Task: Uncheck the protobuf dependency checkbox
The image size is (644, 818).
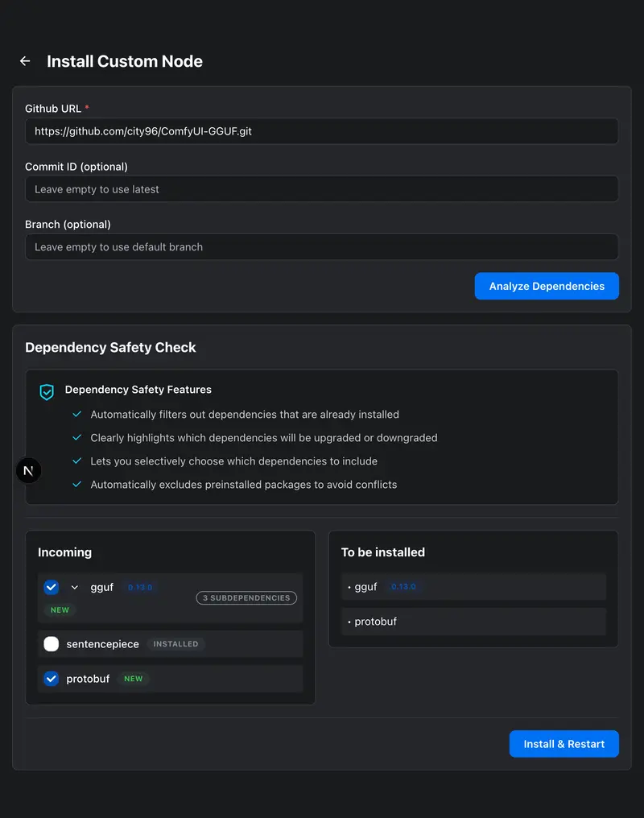Action: click(52, 679)
